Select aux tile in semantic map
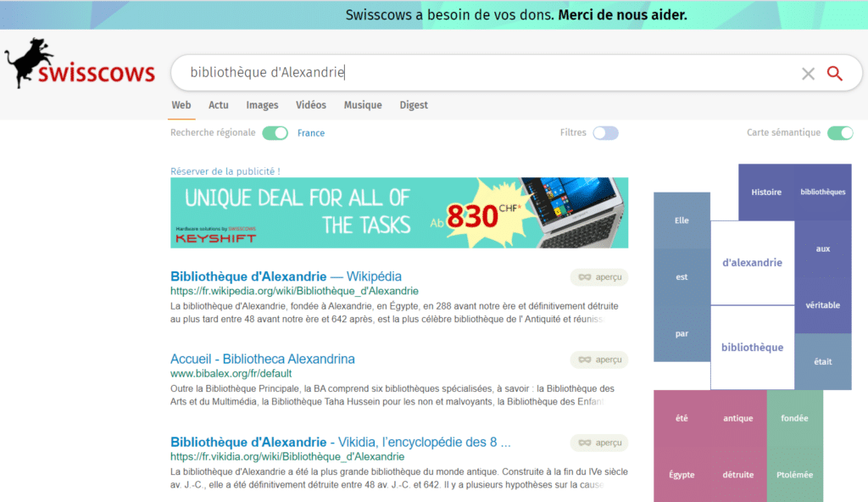868x502 pixels. (822, 248)
